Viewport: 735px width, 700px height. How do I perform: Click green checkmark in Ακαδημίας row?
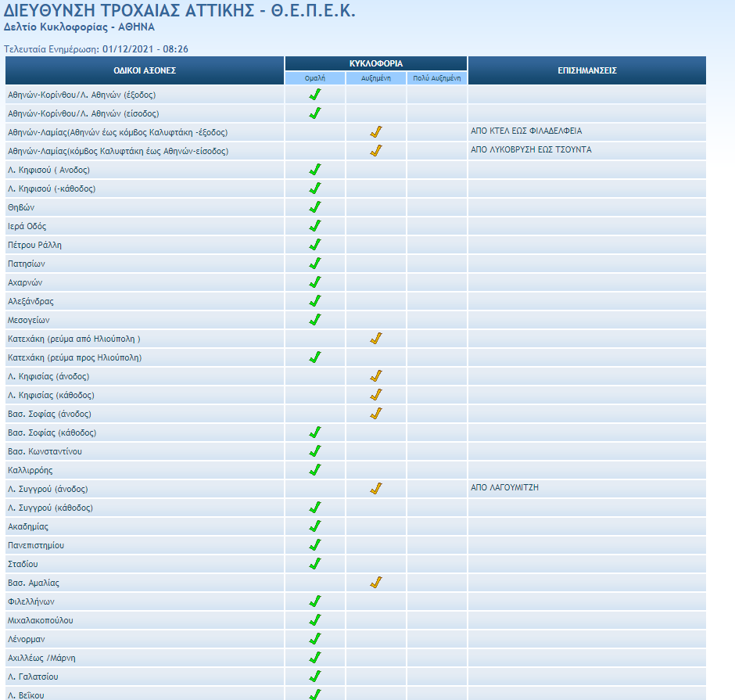point(315,526)
